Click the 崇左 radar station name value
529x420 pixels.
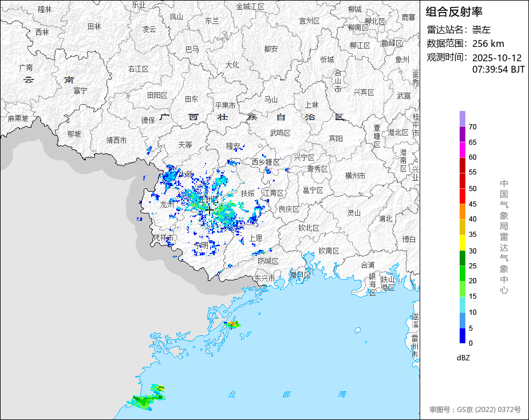pos(481,30)
